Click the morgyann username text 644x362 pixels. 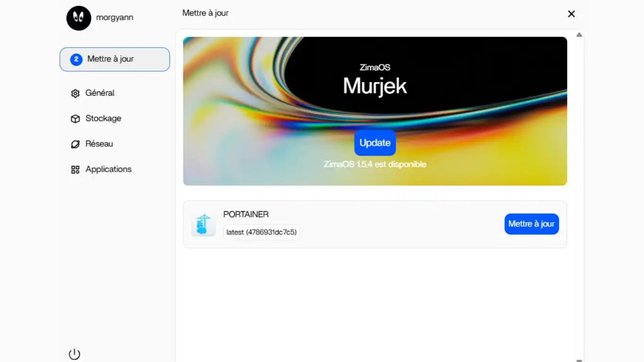(x=115, y=17)
